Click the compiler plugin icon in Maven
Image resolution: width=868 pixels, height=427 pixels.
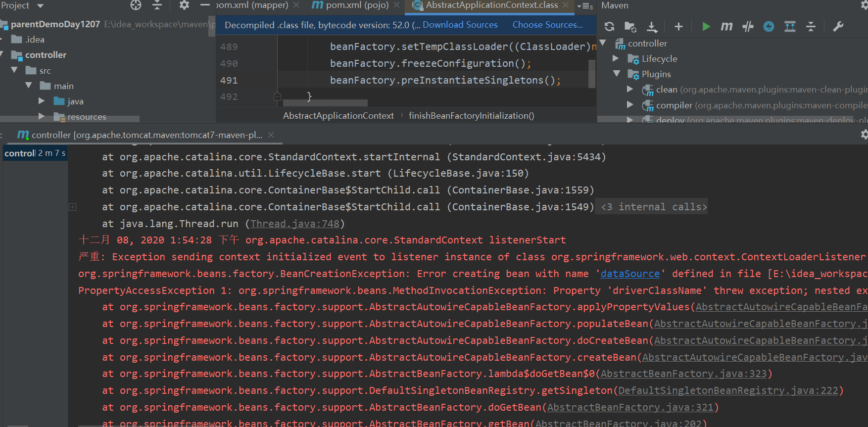tap(647, 106)
